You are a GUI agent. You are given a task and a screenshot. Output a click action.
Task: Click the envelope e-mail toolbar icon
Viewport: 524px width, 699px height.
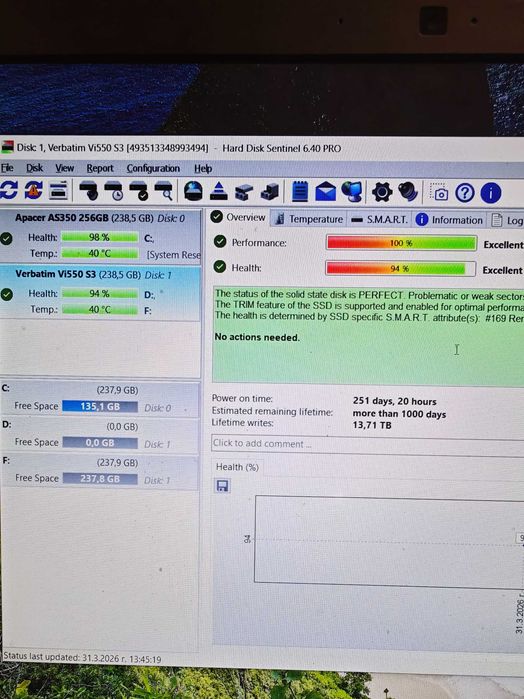[326, 192]
